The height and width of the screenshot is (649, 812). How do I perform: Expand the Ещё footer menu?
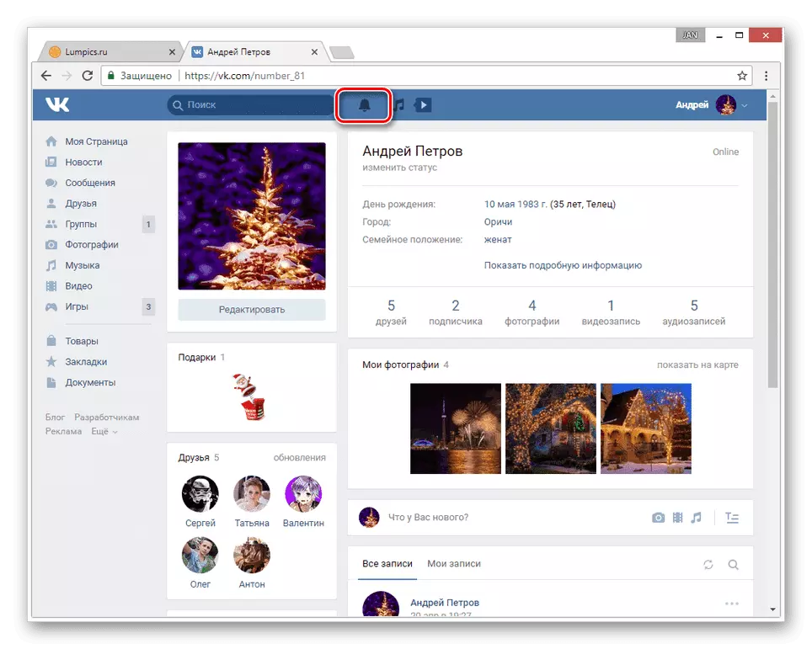point(104,431)
